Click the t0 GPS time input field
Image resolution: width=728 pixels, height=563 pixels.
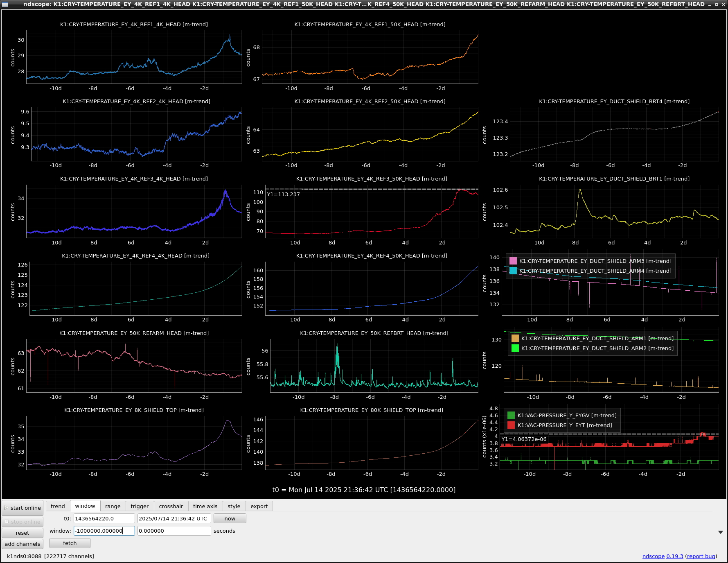(x=104, y=518)
